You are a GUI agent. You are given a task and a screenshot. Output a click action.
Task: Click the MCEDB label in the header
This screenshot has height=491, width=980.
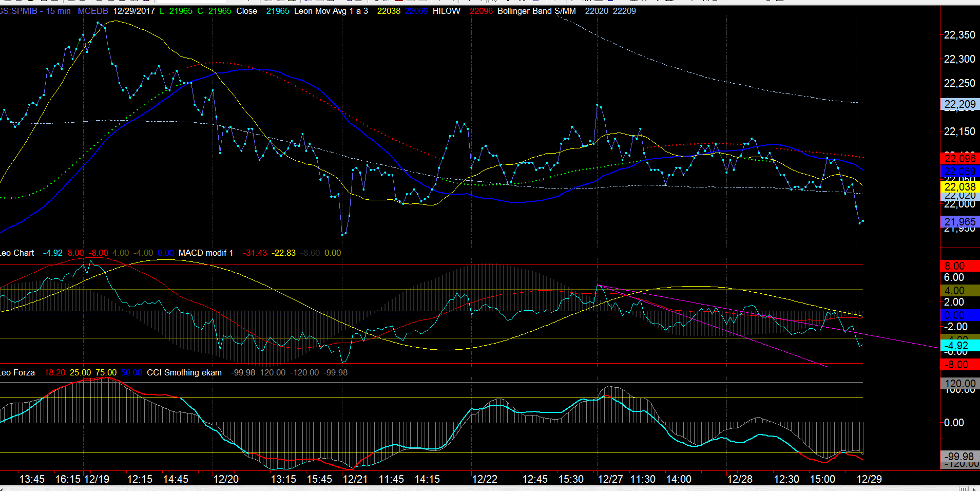click(93, 11)
